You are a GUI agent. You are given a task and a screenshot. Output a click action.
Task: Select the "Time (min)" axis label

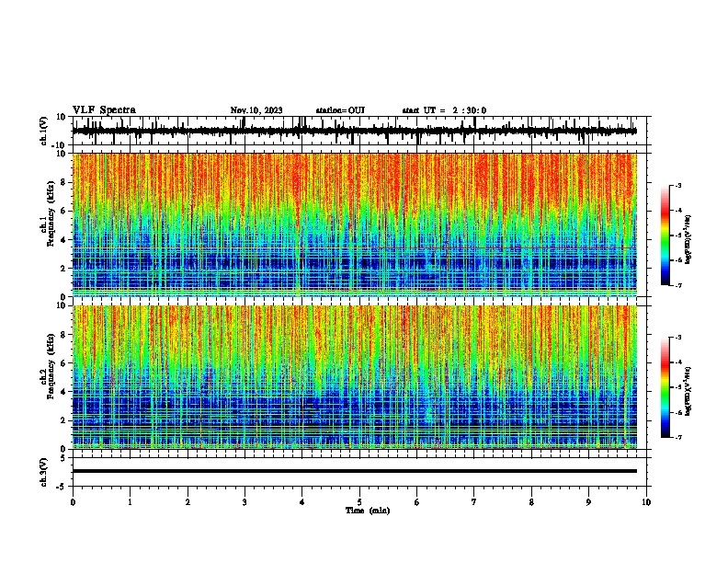(368, 511)
